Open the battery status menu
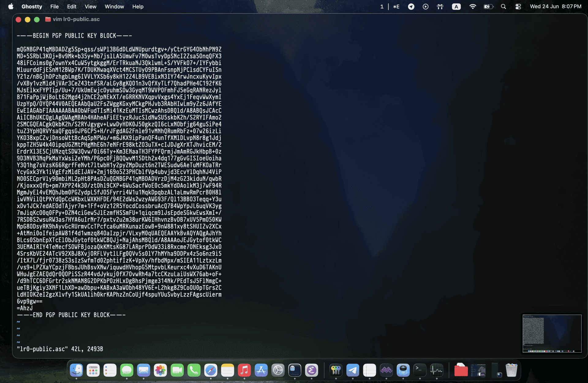 click(488, 6)
